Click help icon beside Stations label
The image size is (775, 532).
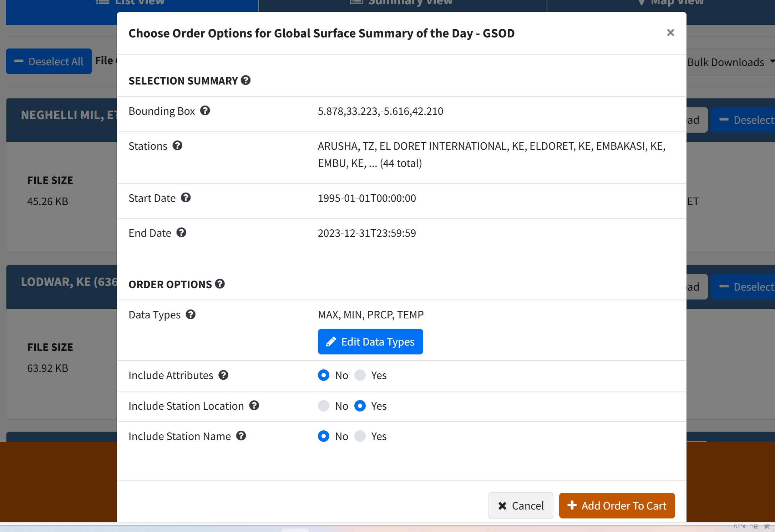[177, 145]
